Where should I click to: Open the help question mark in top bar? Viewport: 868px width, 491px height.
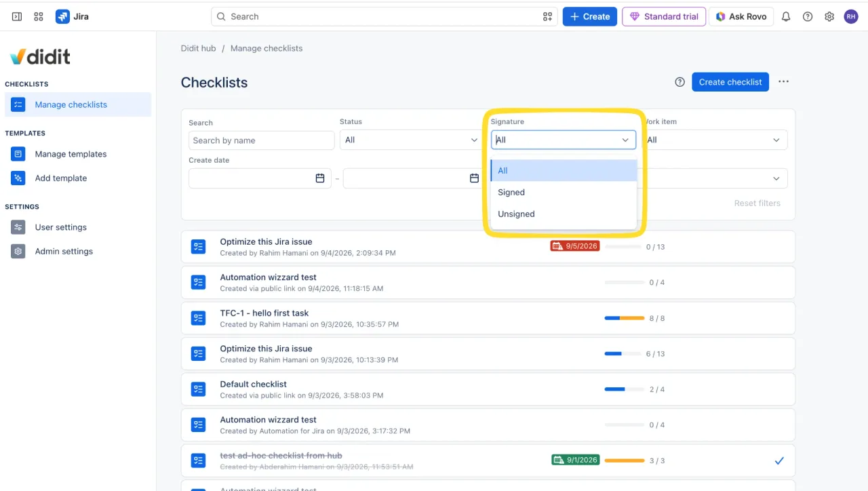(x=808, y=16)
